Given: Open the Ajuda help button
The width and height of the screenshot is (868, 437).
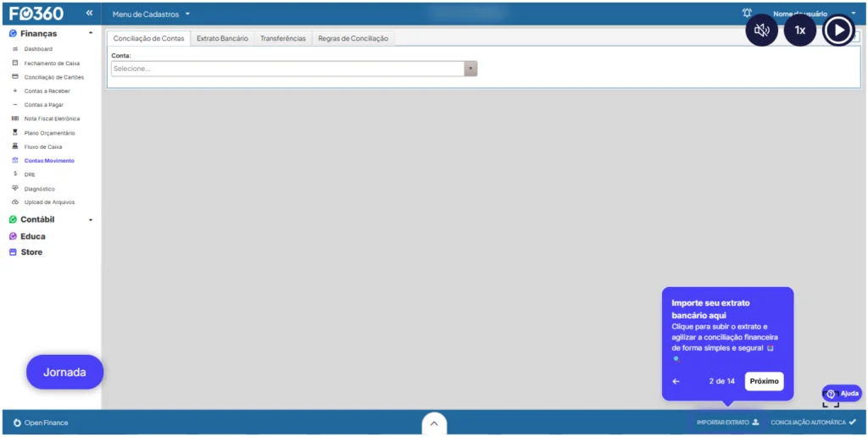Looking at the screenshot, I should tap(842, 393).
